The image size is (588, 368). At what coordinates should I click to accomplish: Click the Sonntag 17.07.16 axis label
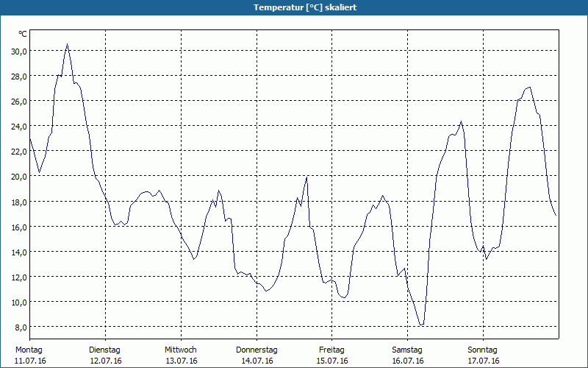tap(483, 355)
